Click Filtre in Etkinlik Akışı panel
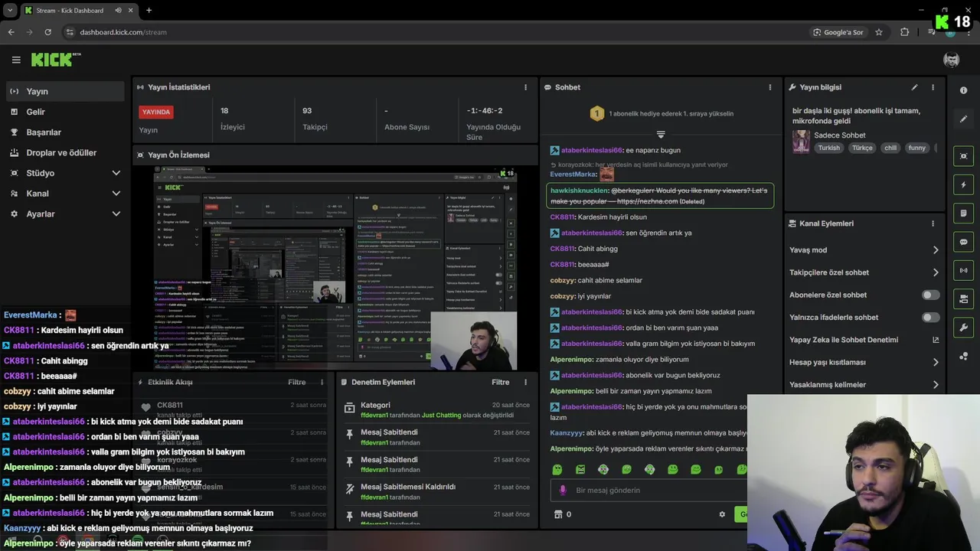The image size is (980, 551). pos(296,382)
